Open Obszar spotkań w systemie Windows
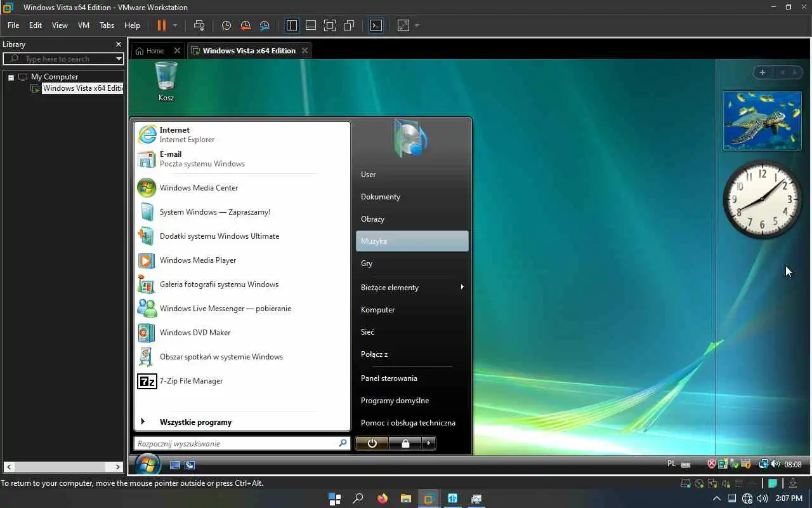The height and width of the screenshot is (508, 812). [242, 357]
